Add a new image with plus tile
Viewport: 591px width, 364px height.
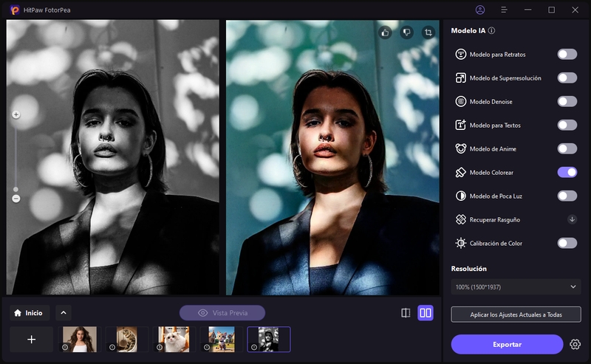tap(31, 340)
